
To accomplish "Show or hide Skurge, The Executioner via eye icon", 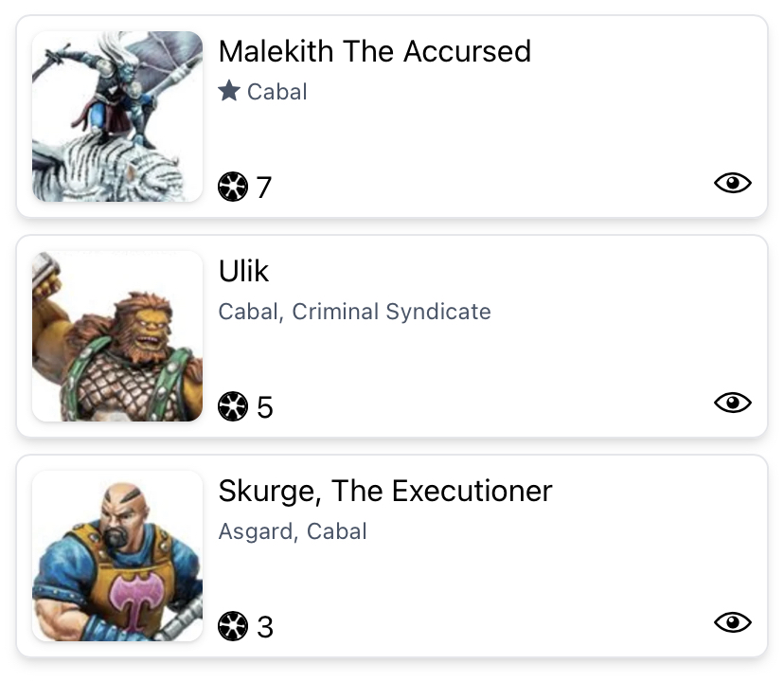I will (732, 622).
